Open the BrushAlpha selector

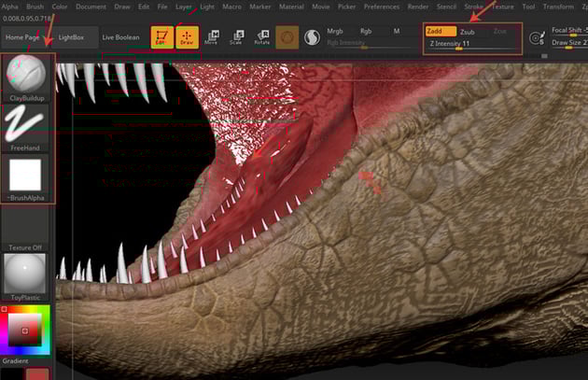[26, 176]
